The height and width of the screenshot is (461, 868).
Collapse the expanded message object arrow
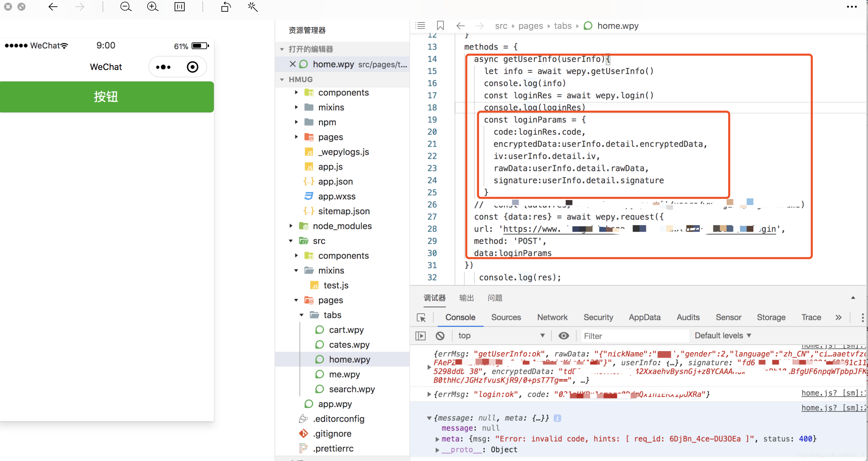click(x=429, y=418)
